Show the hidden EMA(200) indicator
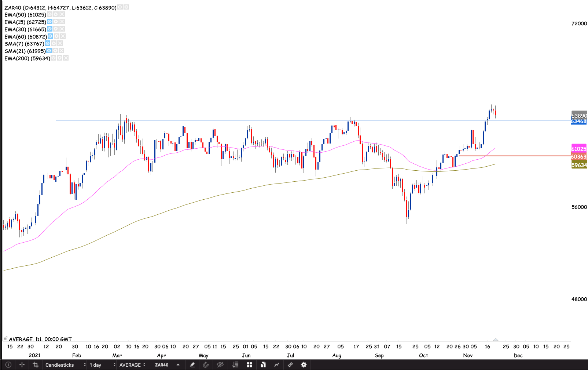588x370 pixels. point(54,58)
